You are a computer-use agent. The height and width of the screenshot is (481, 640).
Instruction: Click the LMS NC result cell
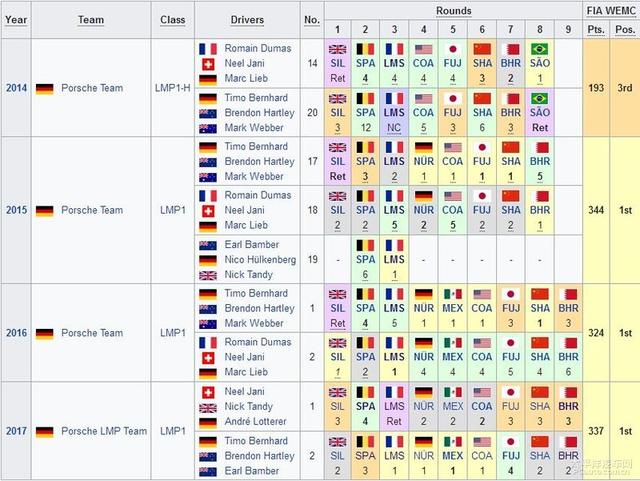pos(395,113)
